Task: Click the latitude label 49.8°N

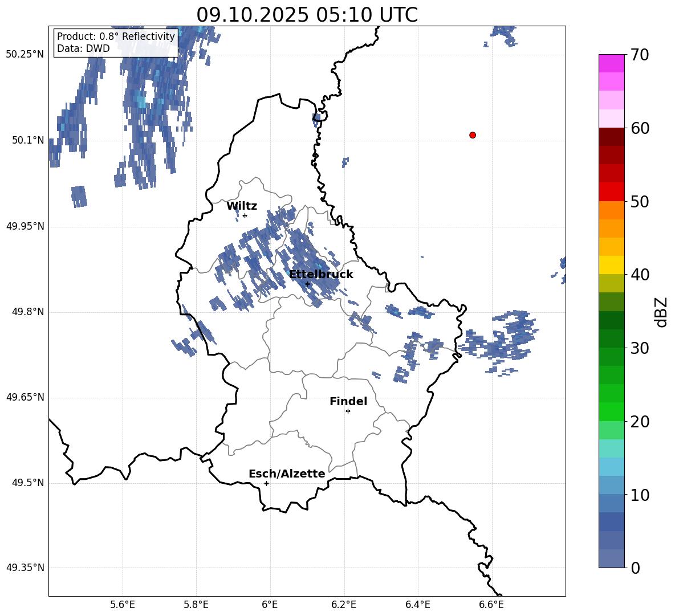Action: coord(28,312)
